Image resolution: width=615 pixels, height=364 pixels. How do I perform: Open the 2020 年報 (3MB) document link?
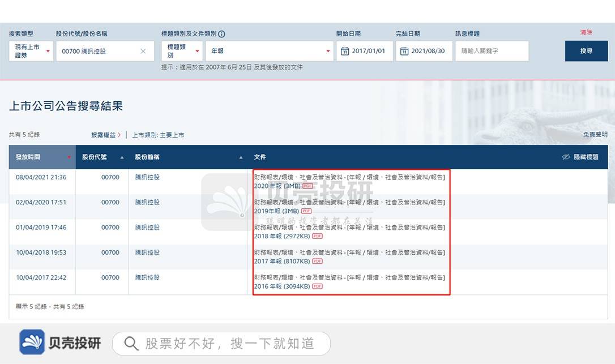(277, 186)
